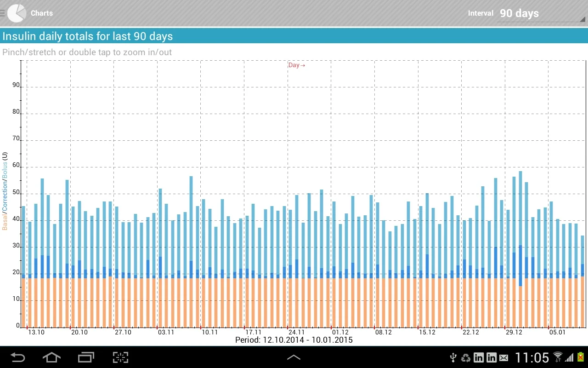Viewport: 588px width, 368px height.
Task: Click the 24.11 date label
Action: (x=297, y=332)
